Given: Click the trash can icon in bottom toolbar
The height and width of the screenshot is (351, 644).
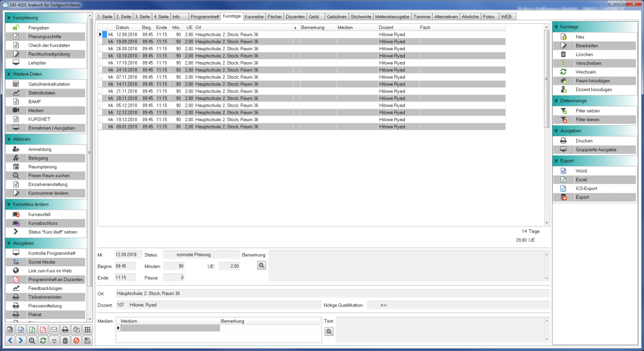Looking at the screenshot, I should point(65,341).
